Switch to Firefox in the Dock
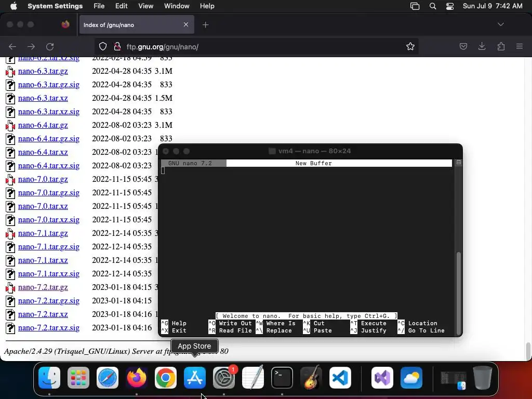 [x=137, y=378]
